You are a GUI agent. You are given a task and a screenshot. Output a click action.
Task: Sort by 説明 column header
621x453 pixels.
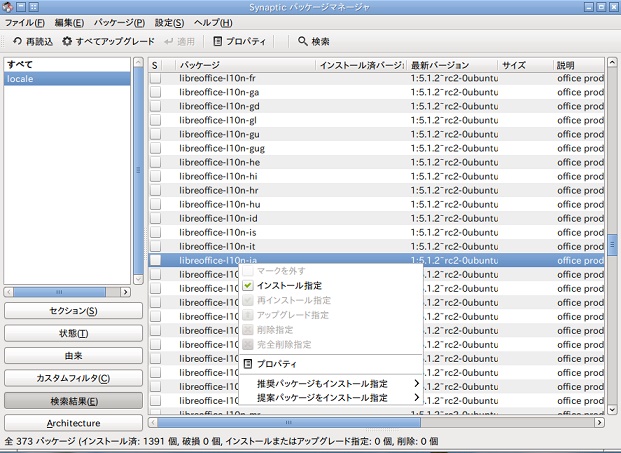pyautogui.click(x=579, y=65)
